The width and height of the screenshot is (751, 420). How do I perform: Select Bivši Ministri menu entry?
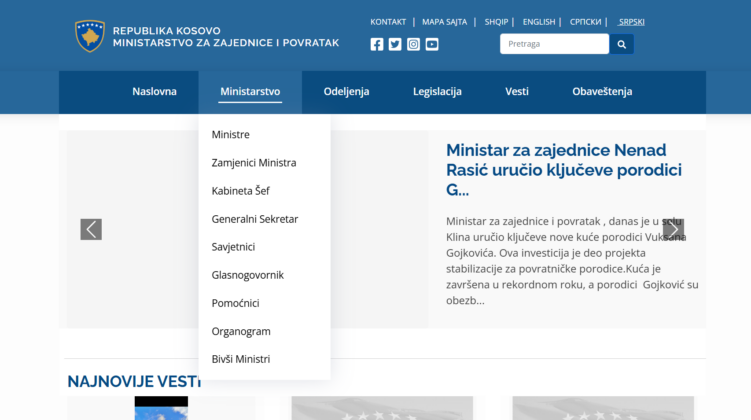pyautogui.click(x=241, y=359)
